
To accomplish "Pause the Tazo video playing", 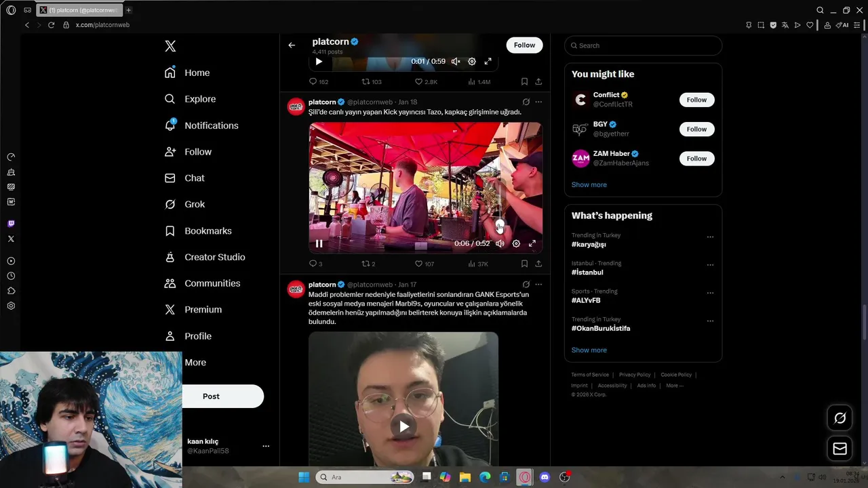I will [319, 244].
